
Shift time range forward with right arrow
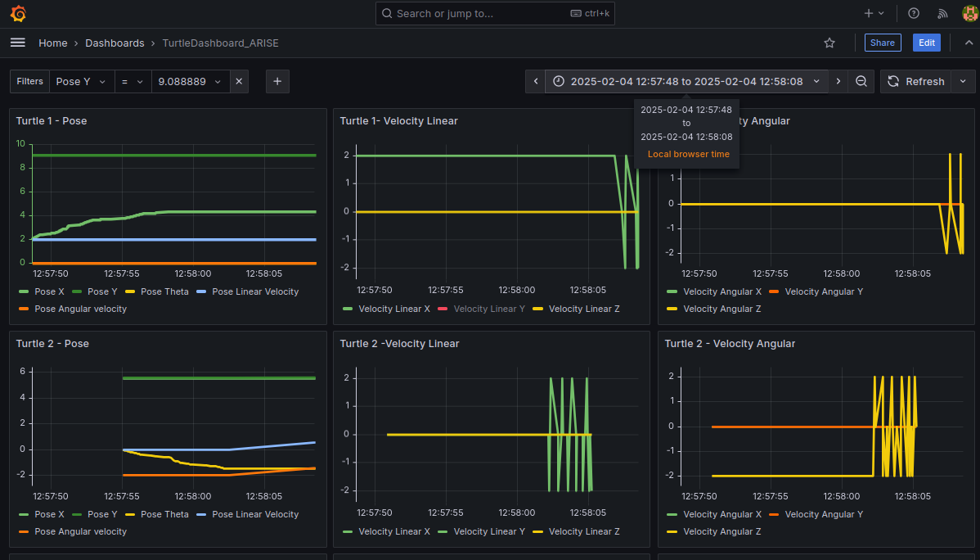838,81
